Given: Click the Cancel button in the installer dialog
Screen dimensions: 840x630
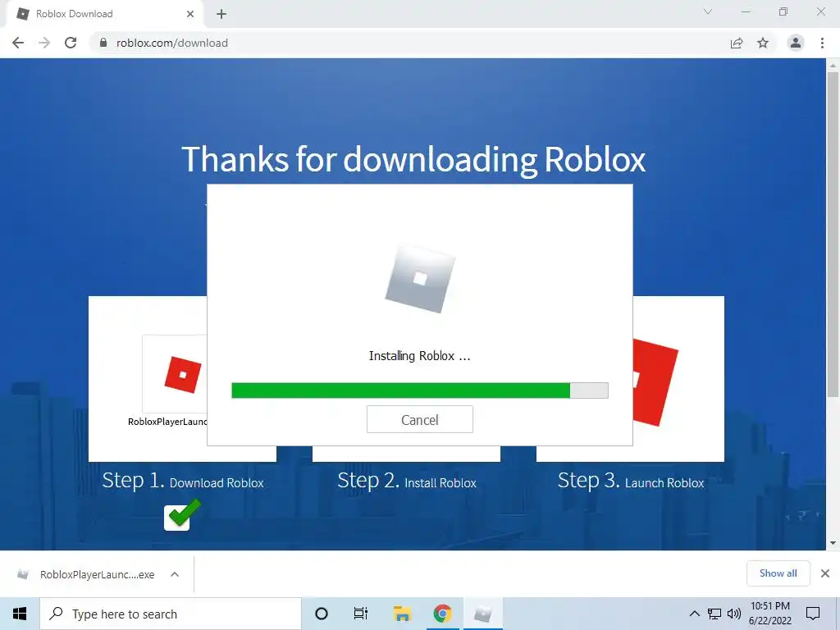Looking at the screenshot, I should click(x=419, y=419).
